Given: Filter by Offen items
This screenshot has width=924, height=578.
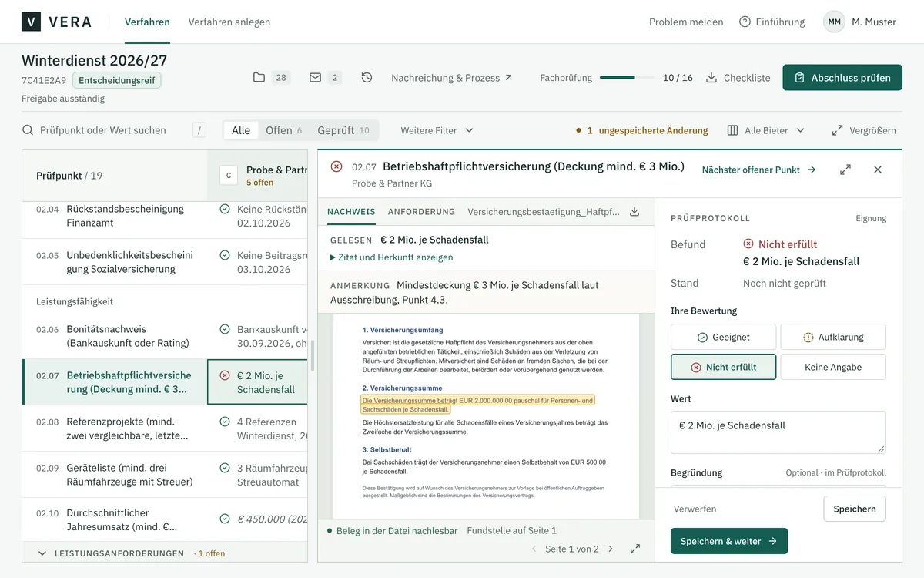Looking at the screenshot, I should click(x=283, y=130).
